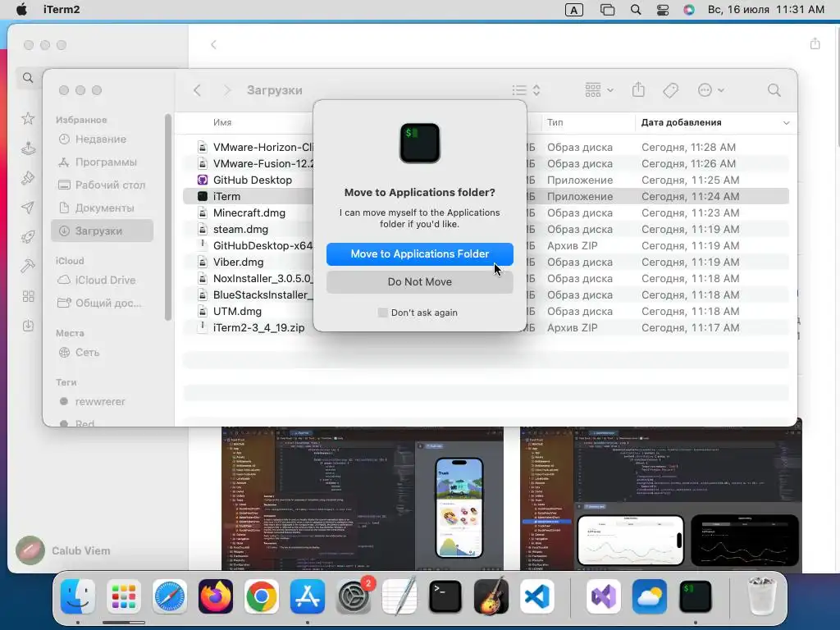Open the Calub Viem account profile

pyautogui.click(x=63, y=550)
